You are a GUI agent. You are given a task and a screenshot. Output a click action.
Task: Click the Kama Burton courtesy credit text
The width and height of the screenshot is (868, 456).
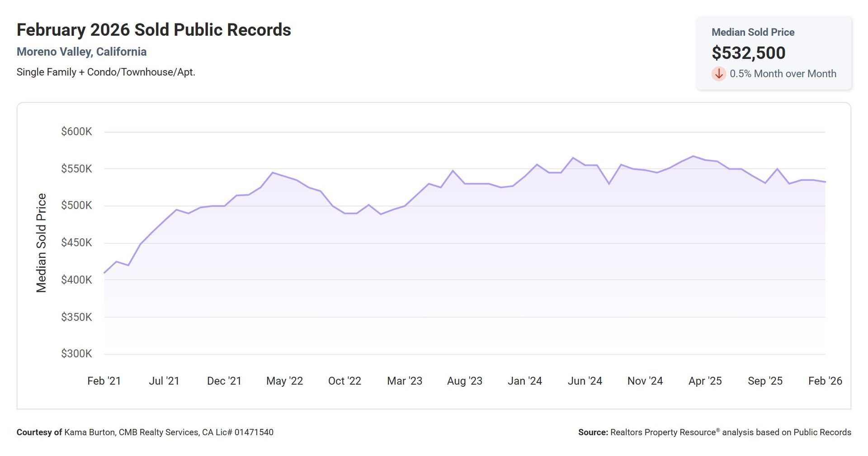pos(145,432)
